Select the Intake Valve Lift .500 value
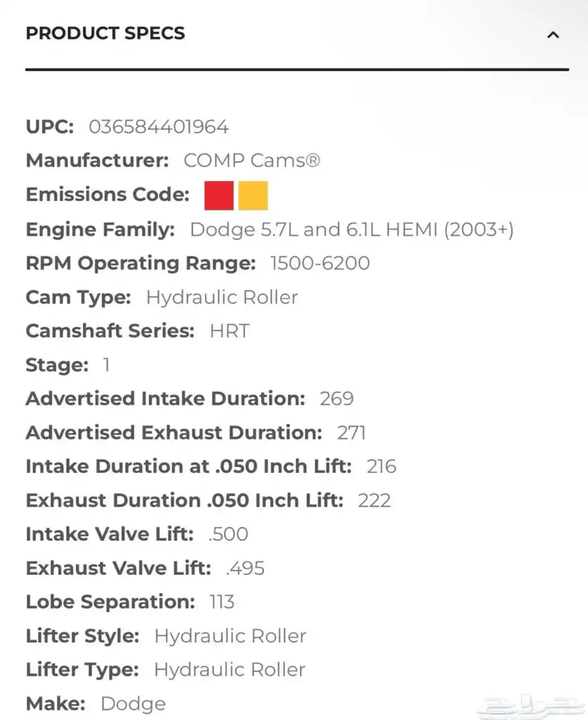588x720 pixels. tap(228, 534)
